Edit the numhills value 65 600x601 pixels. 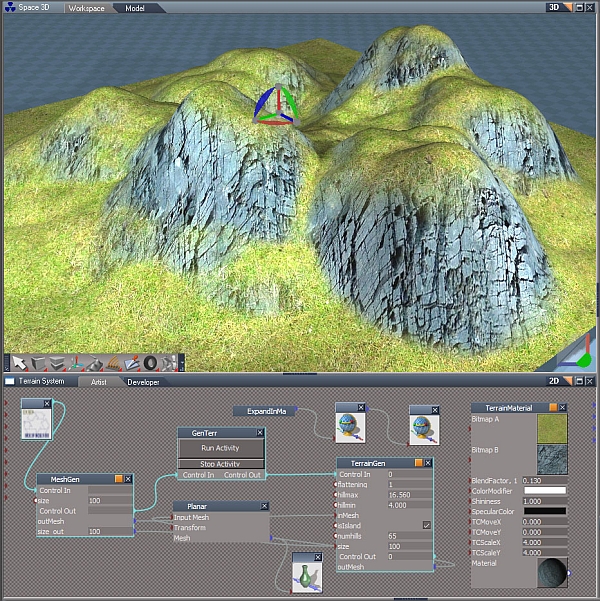409,536
